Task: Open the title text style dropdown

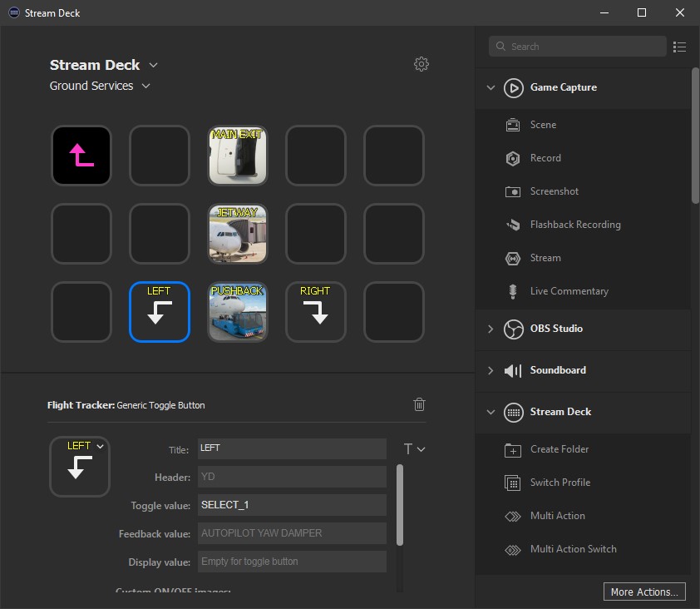Action: [x=414, y=449]
